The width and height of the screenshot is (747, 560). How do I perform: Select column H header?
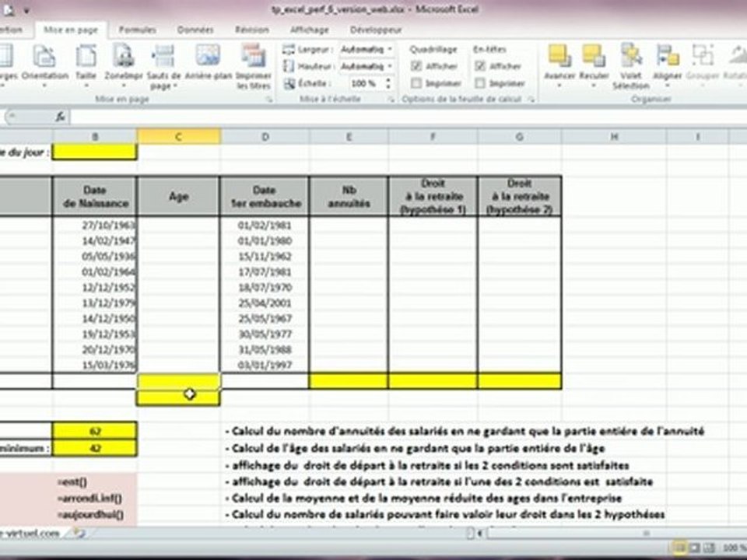pyautogui.click(x=614, y=137)
